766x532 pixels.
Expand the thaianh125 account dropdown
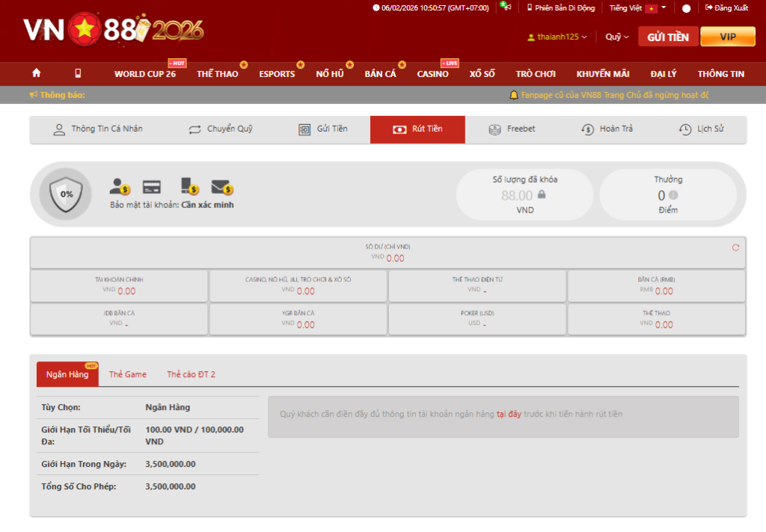tap(557, 37)
